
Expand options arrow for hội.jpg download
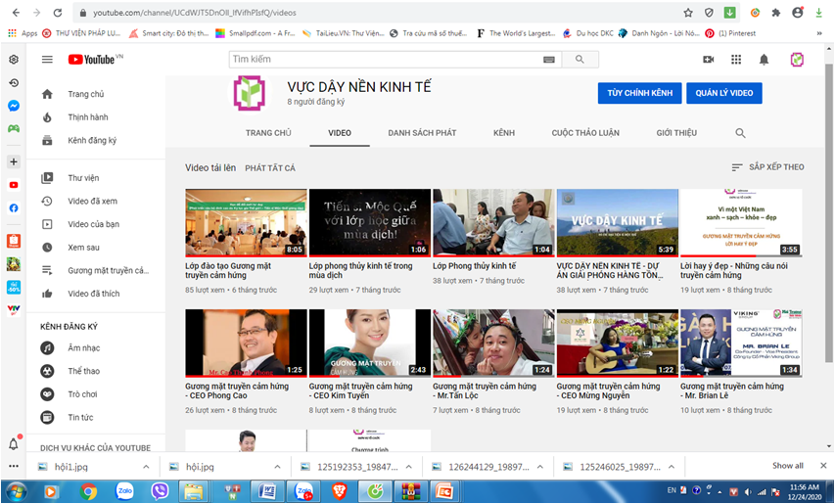coord(277,467)
